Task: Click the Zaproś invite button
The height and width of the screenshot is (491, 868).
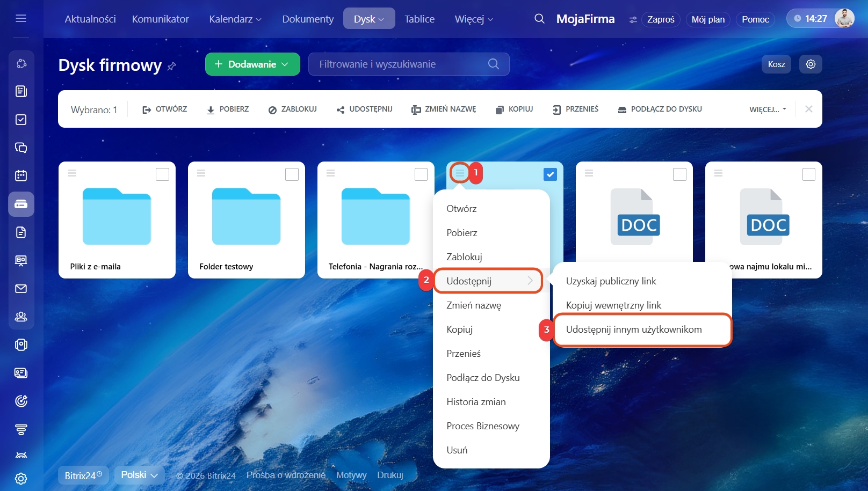Action: (661, 19)
